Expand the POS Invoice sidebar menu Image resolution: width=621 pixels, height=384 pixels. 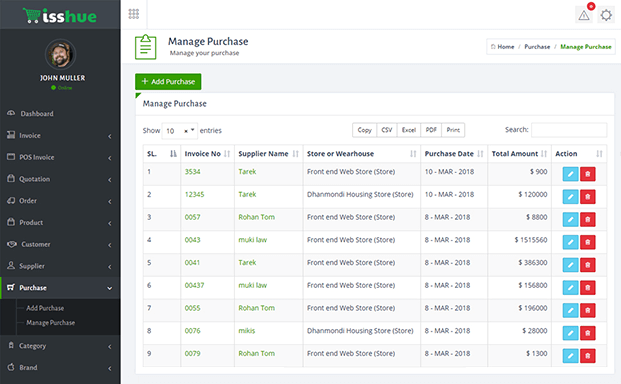(60, 157)
